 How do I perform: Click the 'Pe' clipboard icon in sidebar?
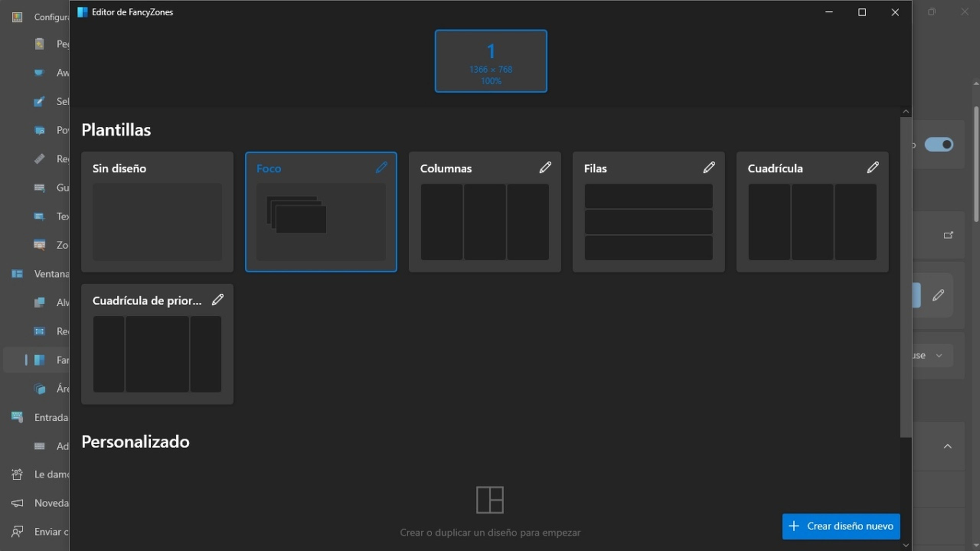click(39, 44)
